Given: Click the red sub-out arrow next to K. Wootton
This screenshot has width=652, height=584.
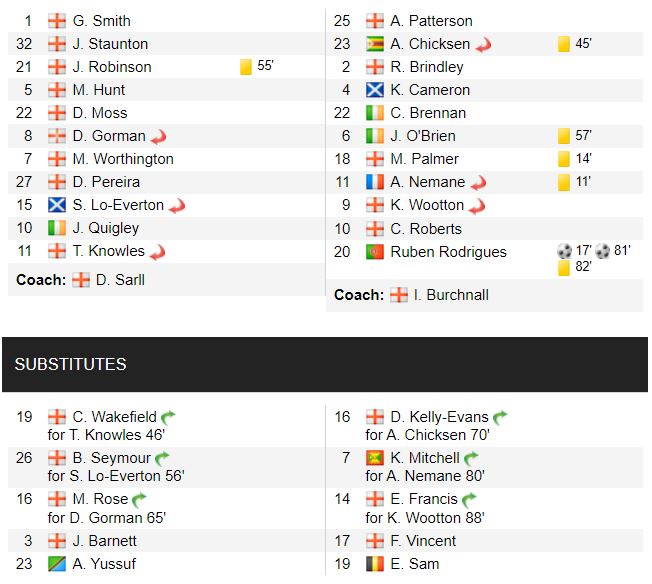Looking at the screenshot, I should tap(478, 205).
